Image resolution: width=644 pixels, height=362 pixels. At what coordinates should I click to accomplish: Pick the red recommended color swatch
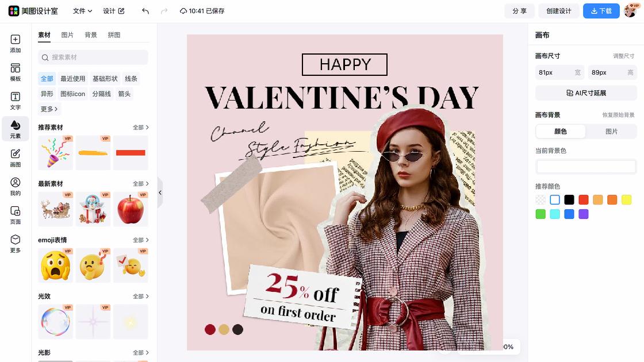(x=583, y=200)
